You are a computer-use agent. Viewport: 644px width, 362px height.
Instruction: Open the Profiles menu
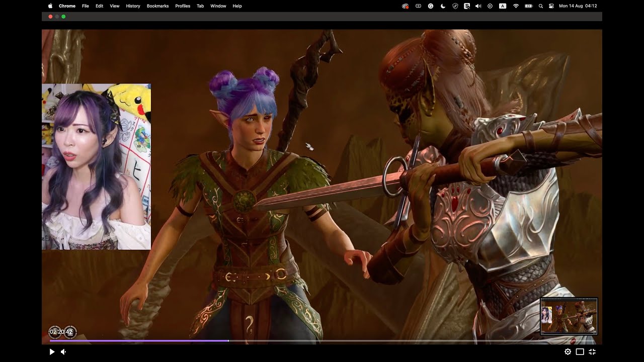pos(183,6)
